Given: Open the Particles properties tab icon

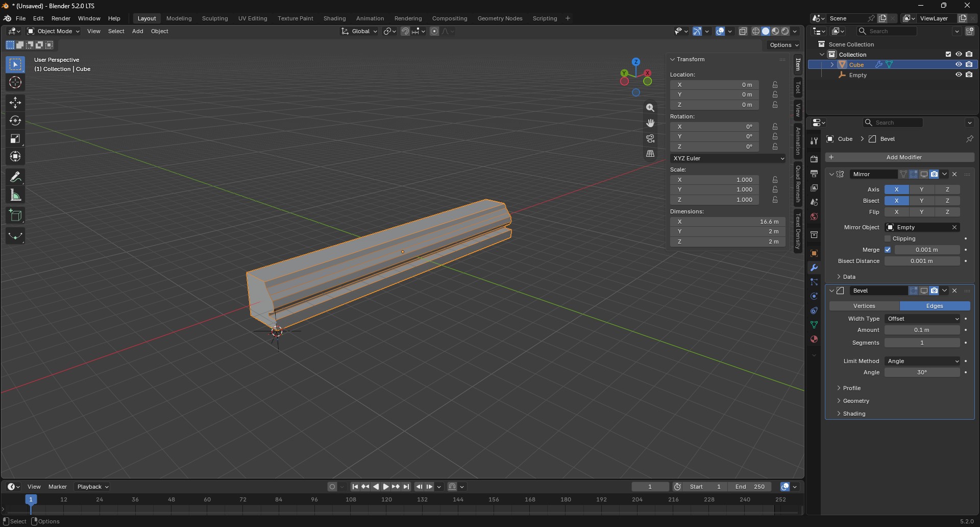Looking at the screenshot, I should click(814, 282).
